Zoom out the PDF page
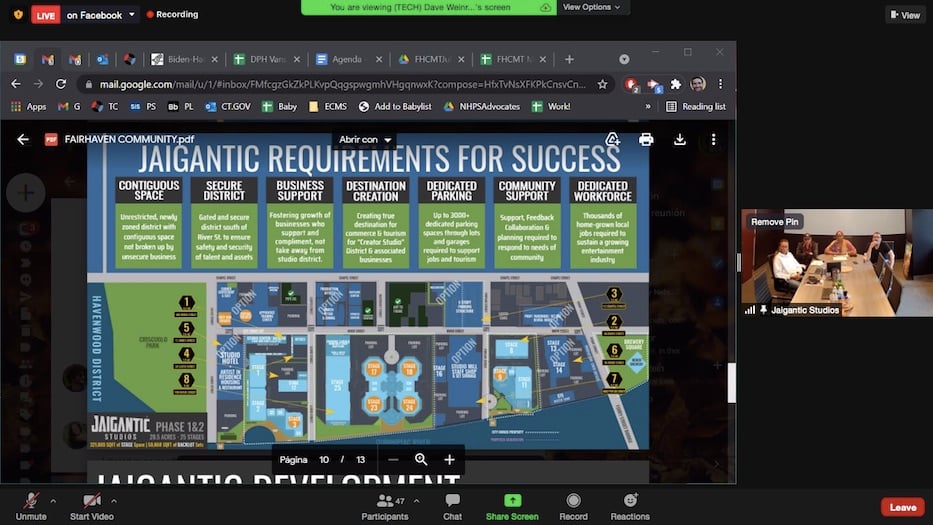Image resolution: width=933 pixels, height=525 pixels. pos(393,460)
